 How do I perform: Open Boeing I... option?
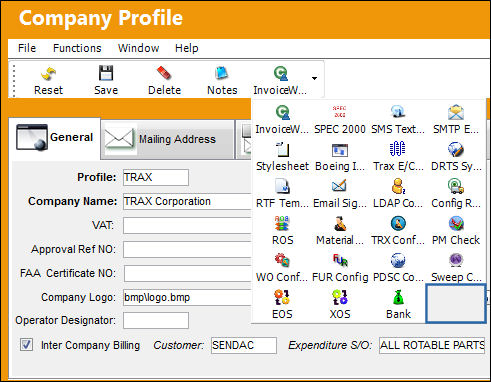pyautogui.click(x=340, y=156)
